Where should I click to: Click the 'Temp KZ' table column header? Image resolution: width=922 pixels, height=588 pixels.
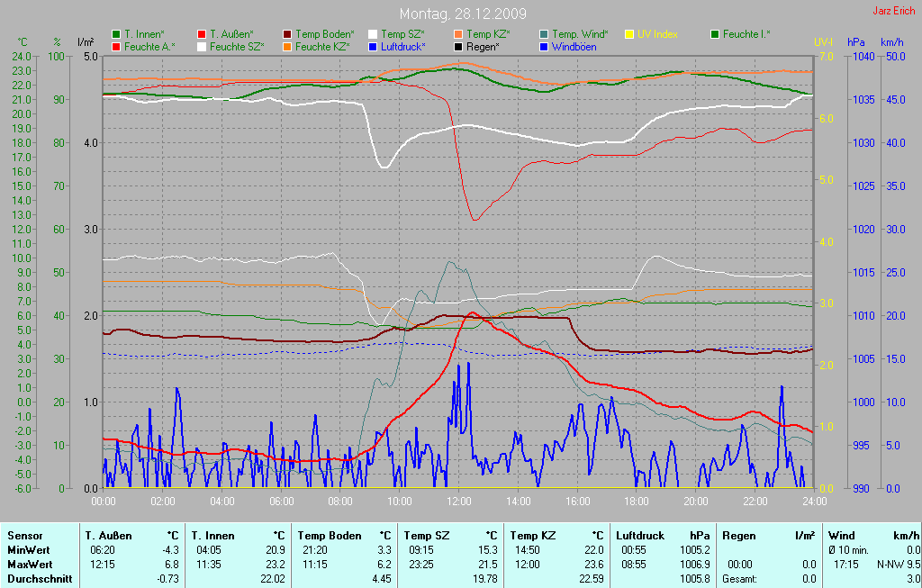pyautogui.click(x=533, y=536)
